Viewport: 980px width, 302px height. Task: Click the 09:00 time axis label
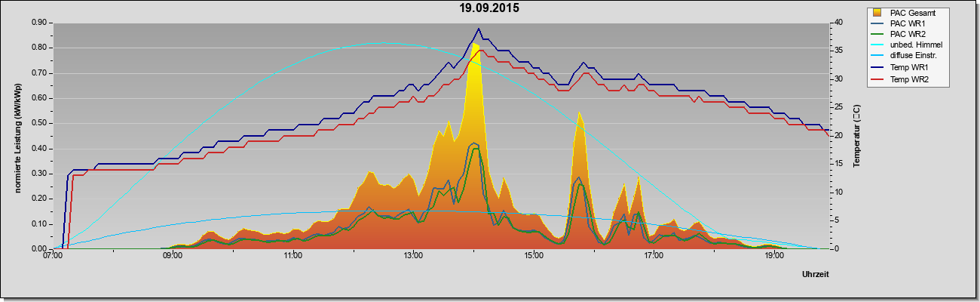[x=173, y=255]
